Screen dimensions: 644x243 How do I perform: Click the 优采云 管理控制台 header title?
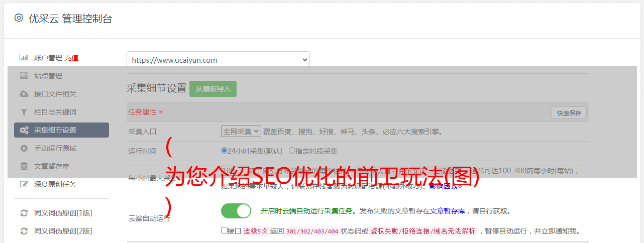click(x=71, y=19)
